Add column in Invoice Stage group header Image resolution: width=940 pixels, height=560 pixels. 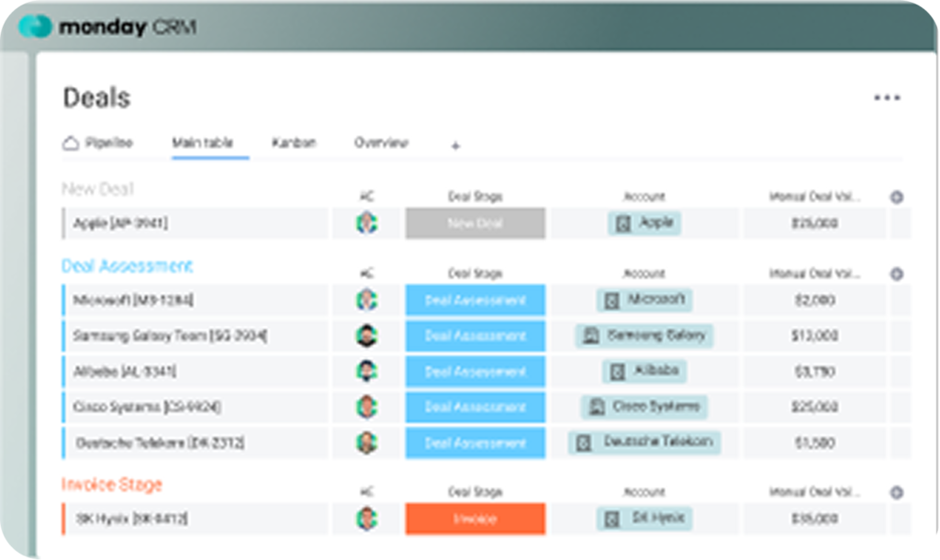896,493
